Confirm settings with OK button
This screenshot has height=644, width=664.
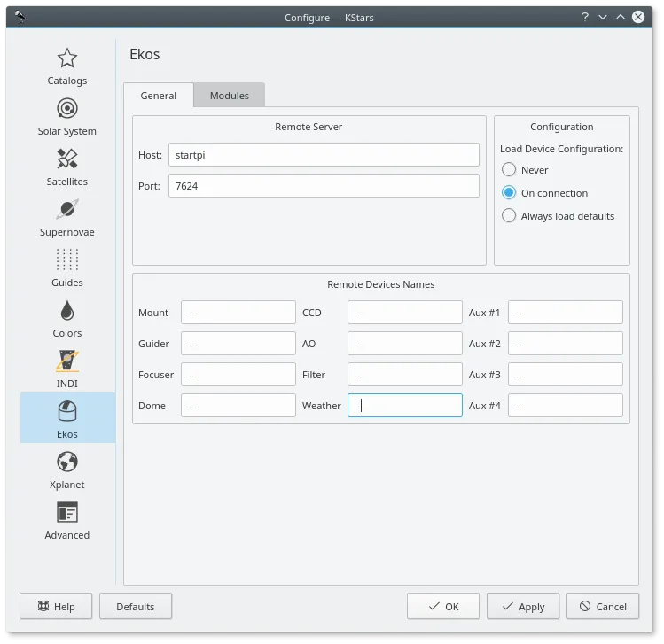click(x=443, y=606)
